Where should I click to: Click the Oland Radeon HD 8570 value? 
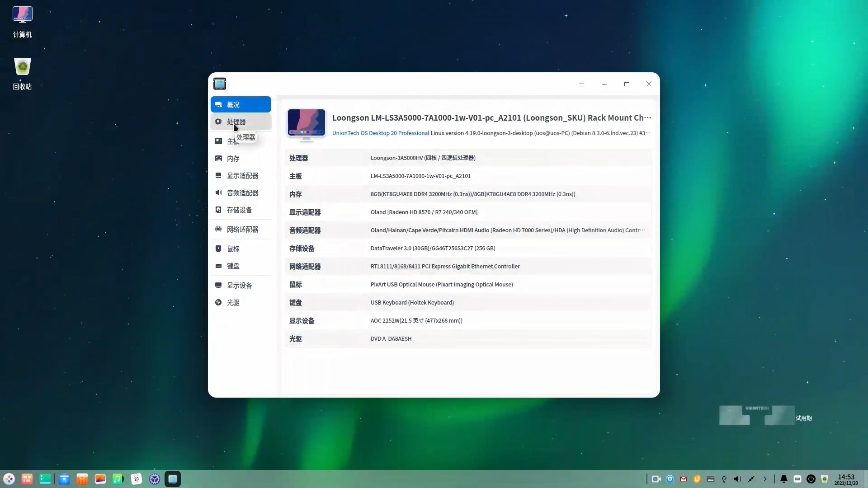pyautogui.click(x=424, y=212)
